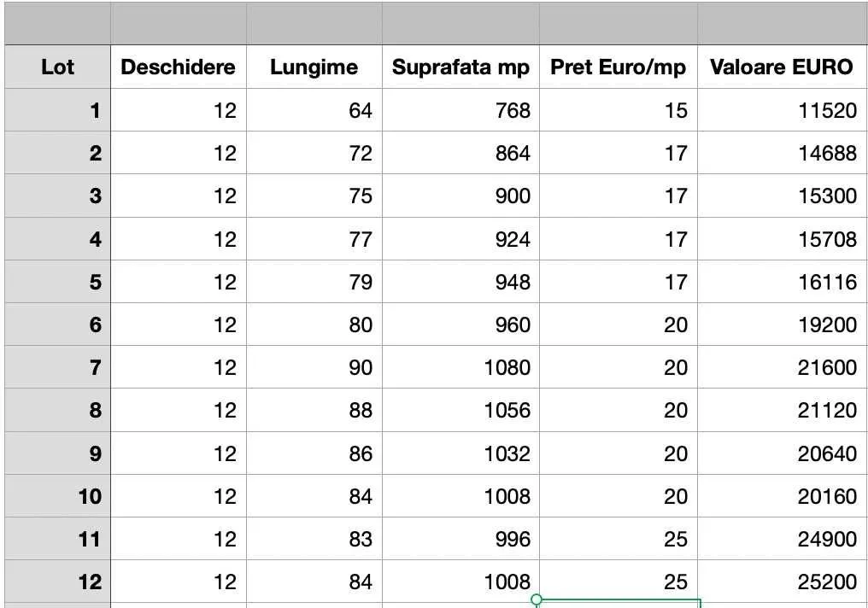
Task: Select the Suprafata mp header cell
Action: (460, 67)
